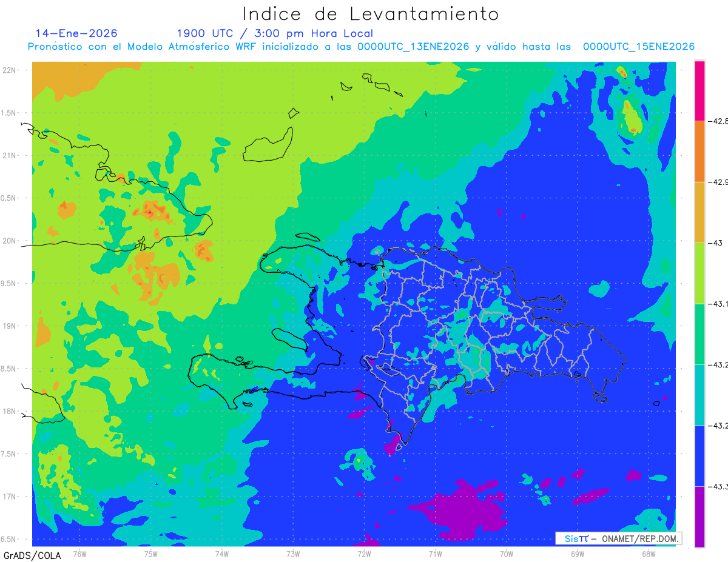Click the green segment of the color bar
This screenshot has height=562, width=728.
click(699, 334)
